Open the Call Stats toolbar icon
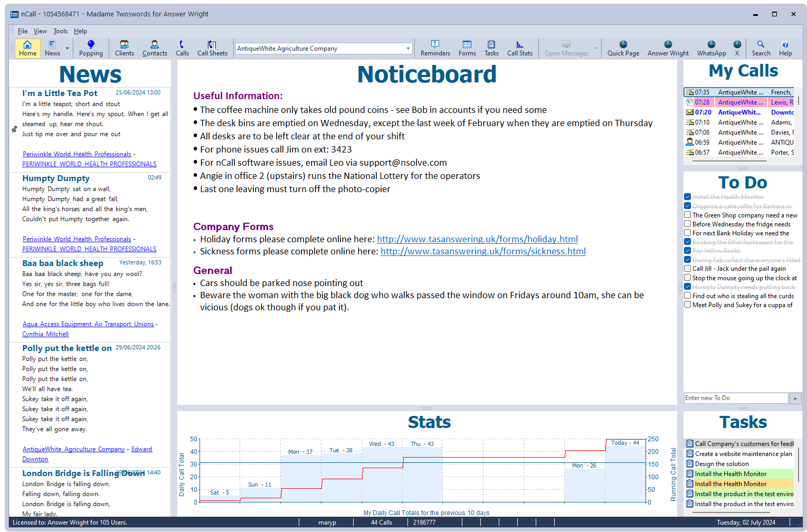Image resolution: width=807 pixels, height=532 pixels. tap(519, 48)
